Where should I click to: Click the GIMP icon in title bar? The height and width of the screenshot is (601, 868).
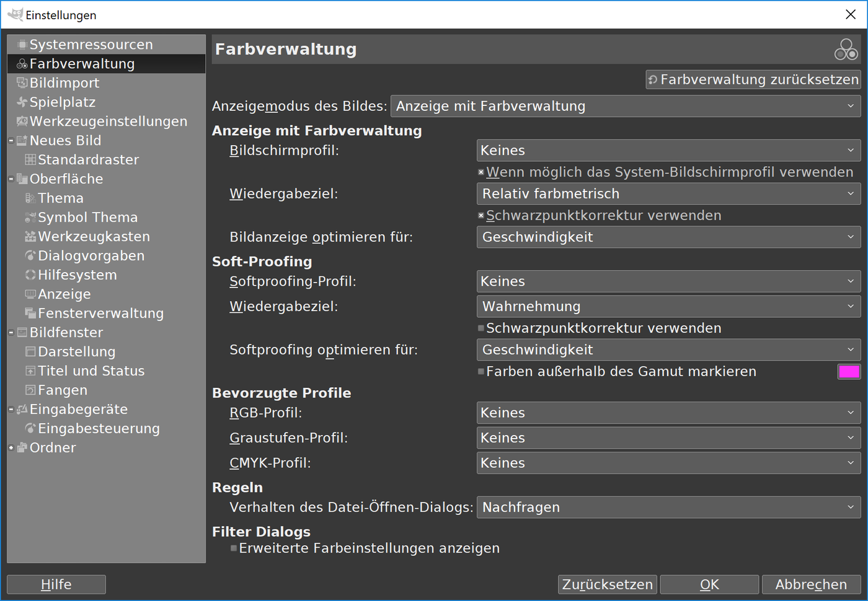tap(15, 14)
